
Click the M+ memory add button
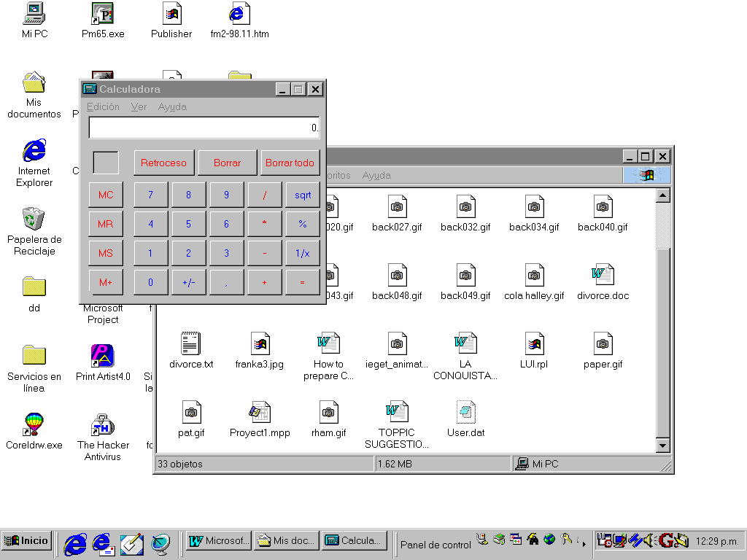(106, 282)
